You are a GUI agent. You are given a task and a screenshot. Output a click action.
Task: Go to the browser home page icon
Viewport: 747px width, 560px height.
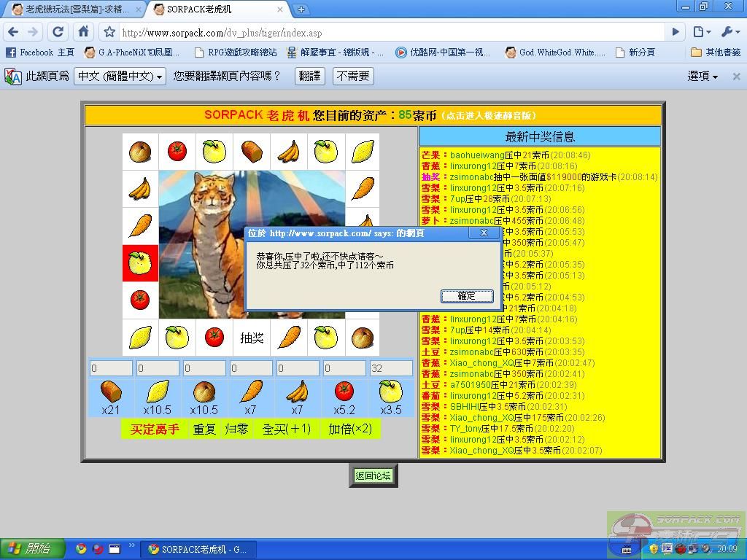[x=84, y=32]
